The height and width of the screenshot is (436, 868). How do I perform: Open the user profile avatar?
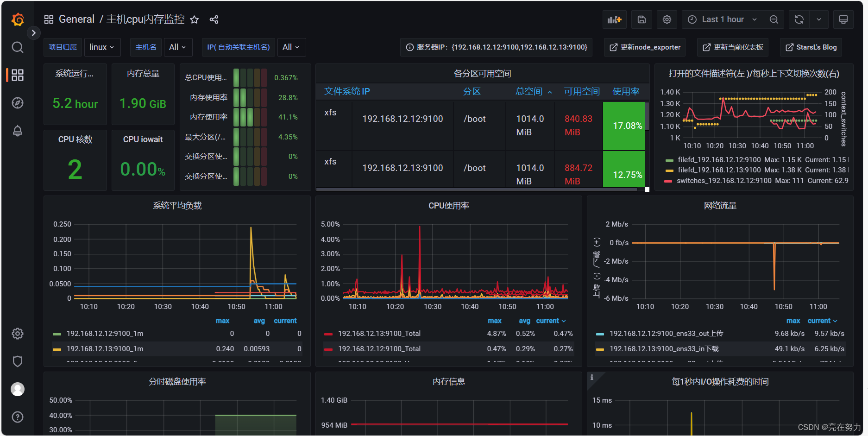point(18,389)
